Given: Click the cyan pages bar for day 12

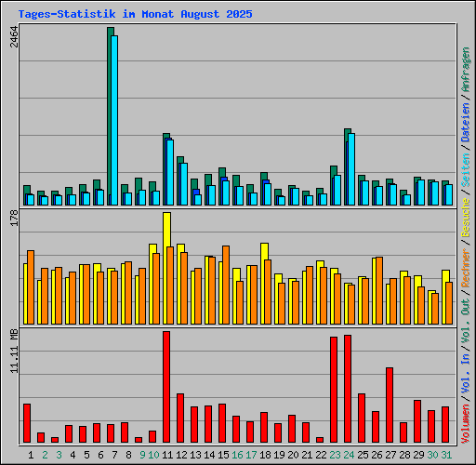Looking at the screenshot, I should 184,184.
